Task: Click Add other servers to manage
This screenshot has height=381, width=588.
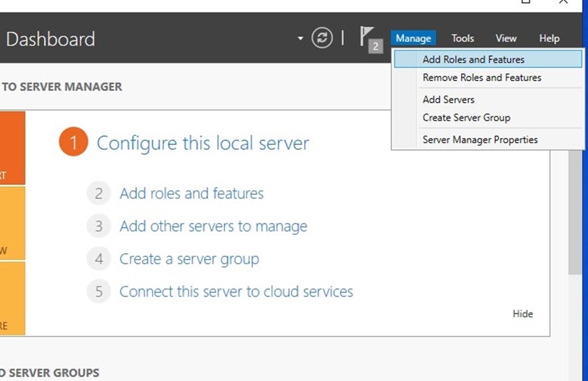Action: pos(213,226)
